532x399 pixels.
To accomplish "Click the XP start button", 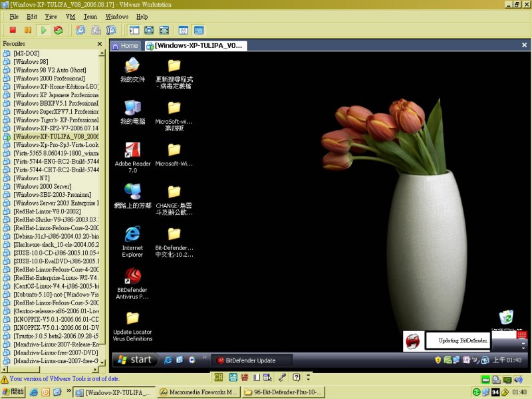I will pos(135,360).
